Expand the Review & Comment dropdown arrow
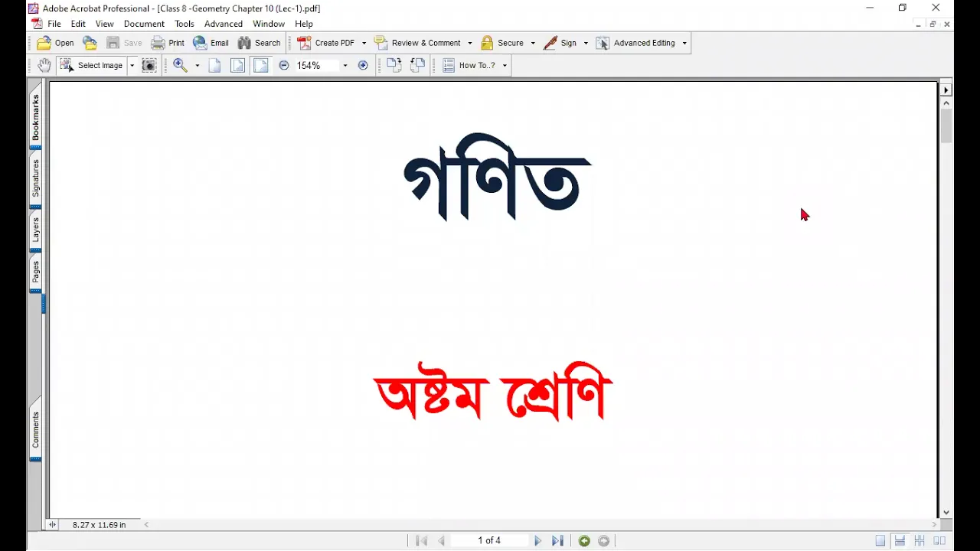The image size is (980, 551). 470,43
